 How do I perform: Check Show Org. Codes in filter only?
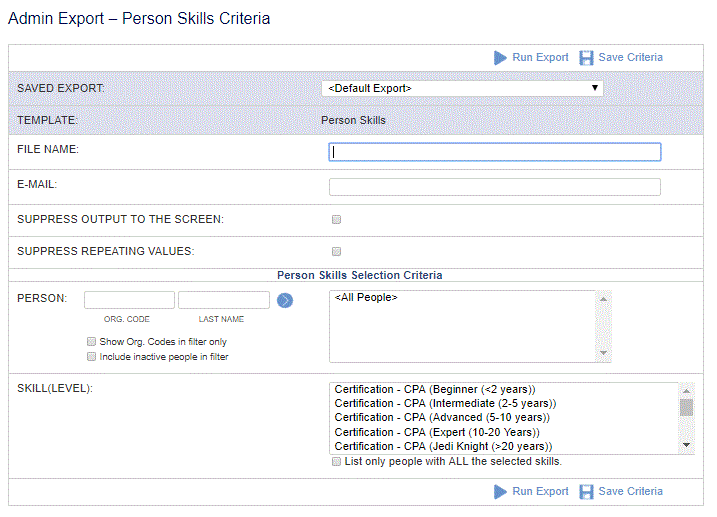coord(91,341)
